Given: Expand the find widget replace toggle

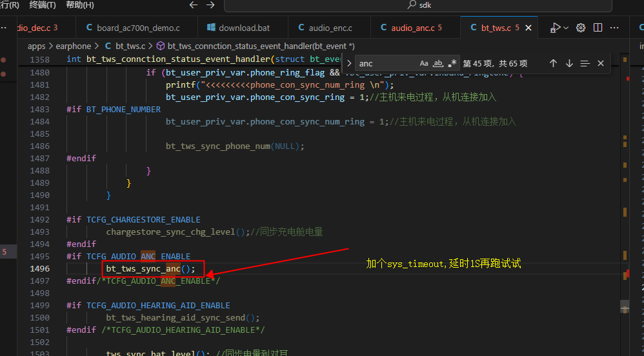Looking at the screenshot, I should coord(349,64).
